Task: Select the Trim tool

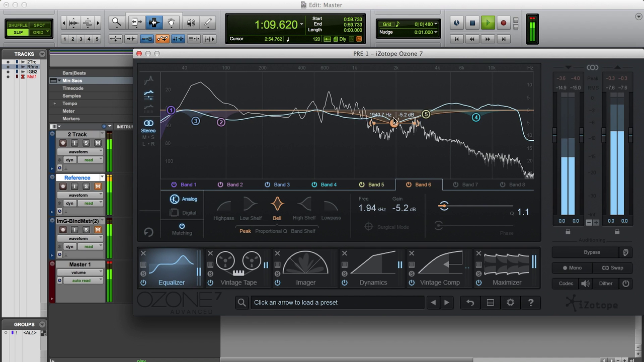Action: 136,23
